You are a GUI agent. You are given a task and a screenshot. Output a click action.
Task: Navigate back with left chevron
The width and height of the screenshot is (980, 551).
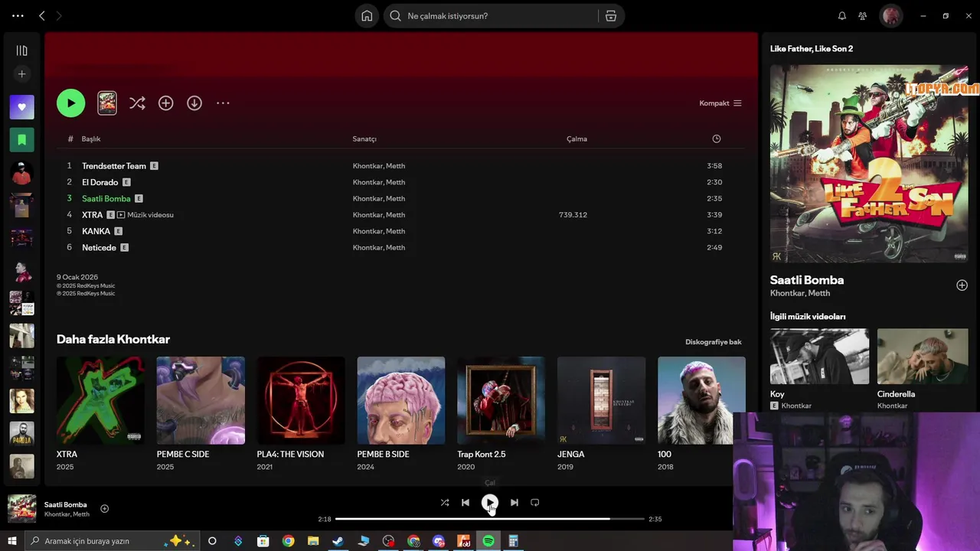pyautogui.click(x=42, y=16)
